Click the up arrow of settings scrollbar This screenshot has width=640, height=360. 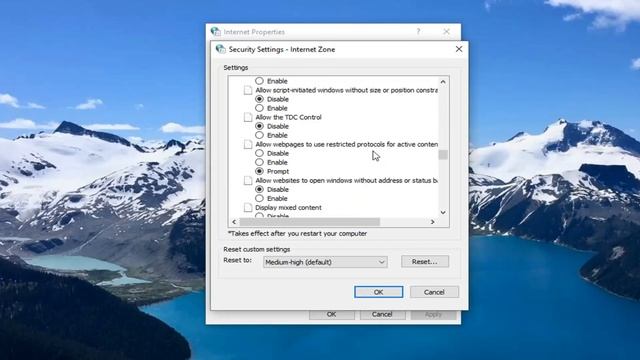[x=443, y=82]
